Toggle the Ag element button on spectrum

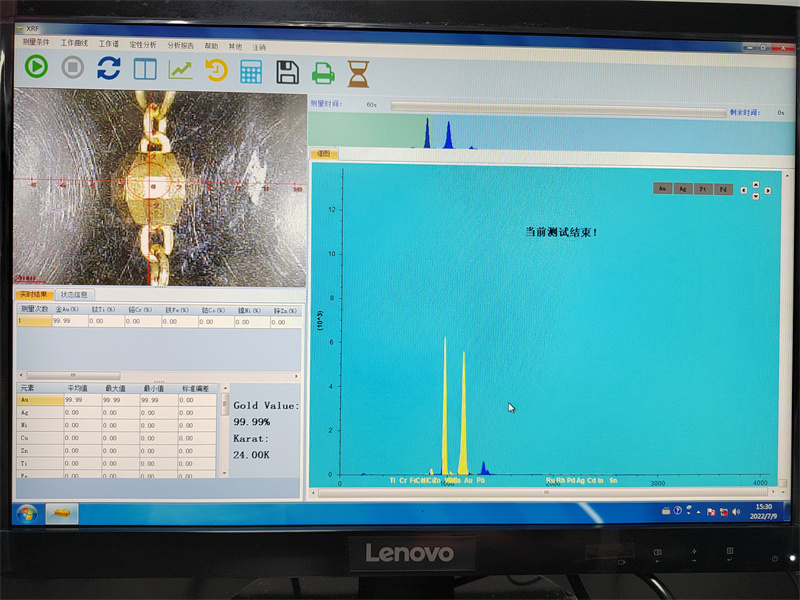click(682, 188)
